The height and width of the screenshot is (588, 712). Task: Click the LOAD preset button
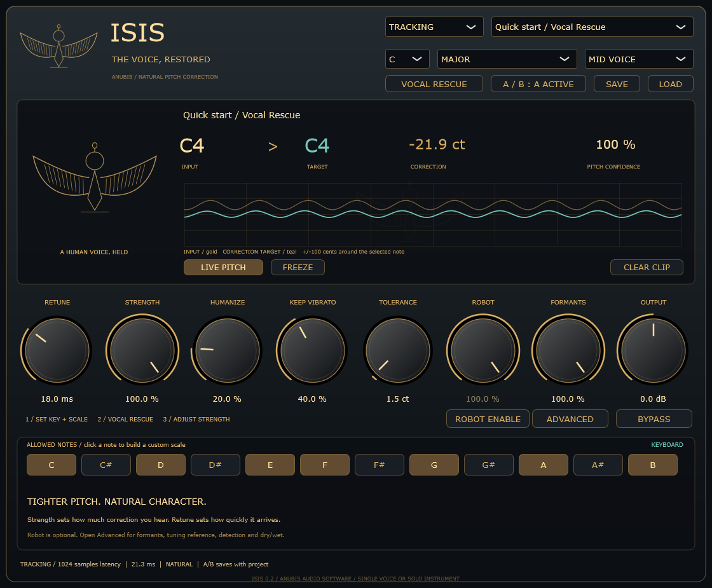(670, 84)
